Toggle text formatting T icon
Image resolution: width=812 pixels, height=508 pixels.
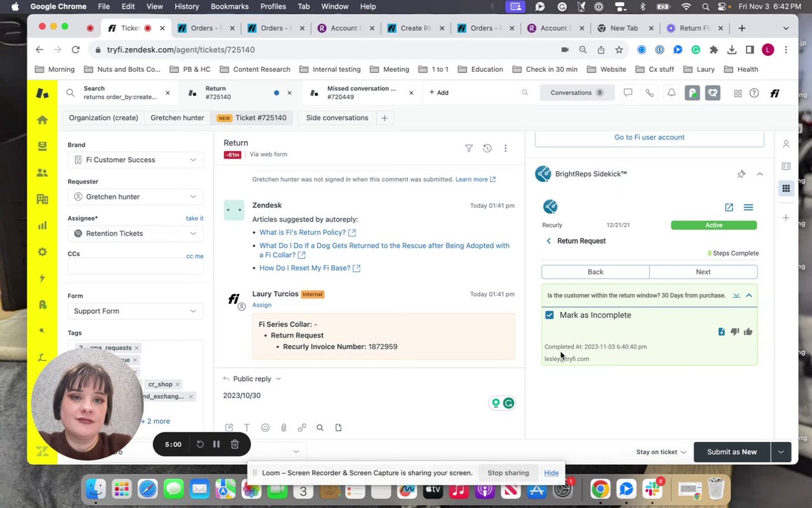pyautogui.click(x=247, y=428)
